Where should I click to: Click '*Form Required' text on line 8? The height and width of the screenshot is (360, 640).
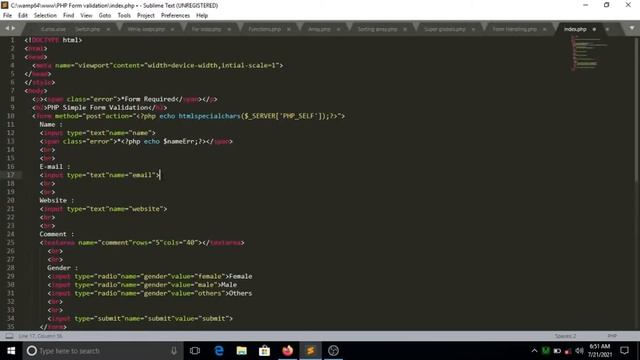(148, 99)
